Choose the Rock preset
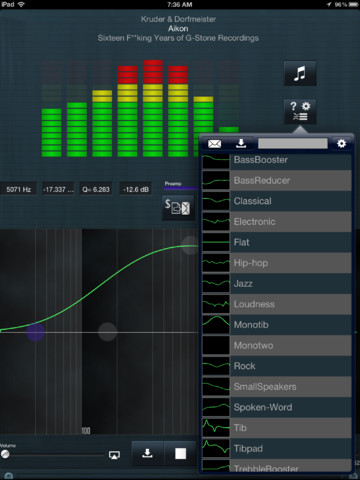Image resolution: width=360 pixels, height=480 pixels. (x=277, y=366)
